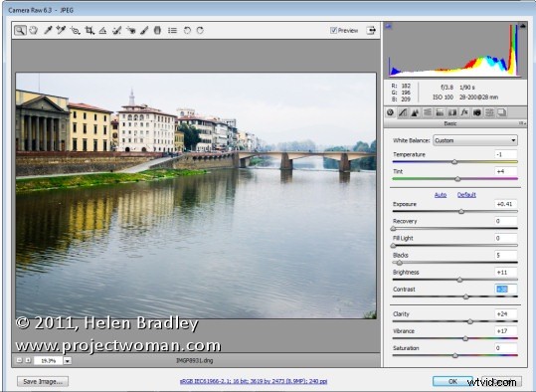The width and height of the screenshot is (536, 392).
Task: Open the Lens Corrections tab
Action: [x=451, y=112]
